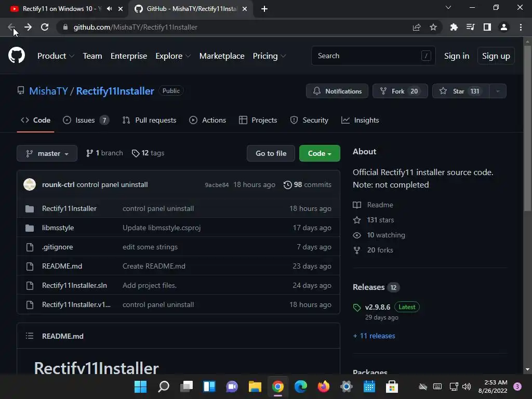Screen dimensions: 532x399
Task: Close the GitHub MishaTY tab
Action: click(245, 9)
